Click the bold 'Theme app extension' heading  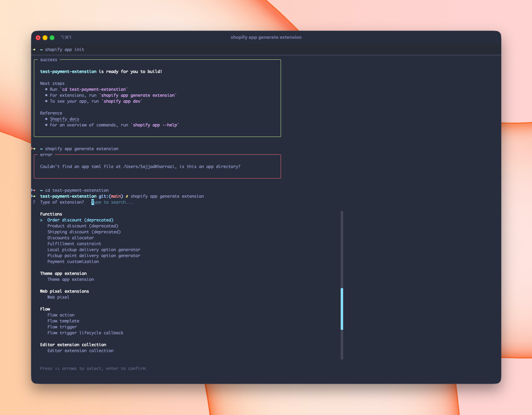click(x=63, y=274)
